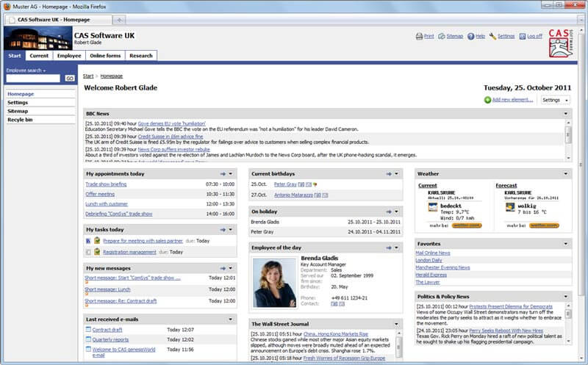Screen dimensions: 588x365
Task: Click the wetter.com button under Current weather
Action: pyautogui.click(x=467, y=225)
